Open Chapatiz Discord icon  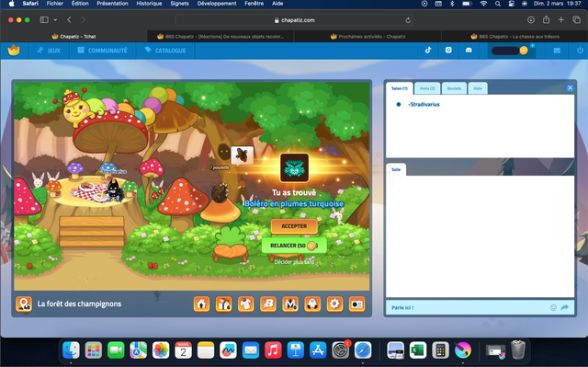point(469,51)
